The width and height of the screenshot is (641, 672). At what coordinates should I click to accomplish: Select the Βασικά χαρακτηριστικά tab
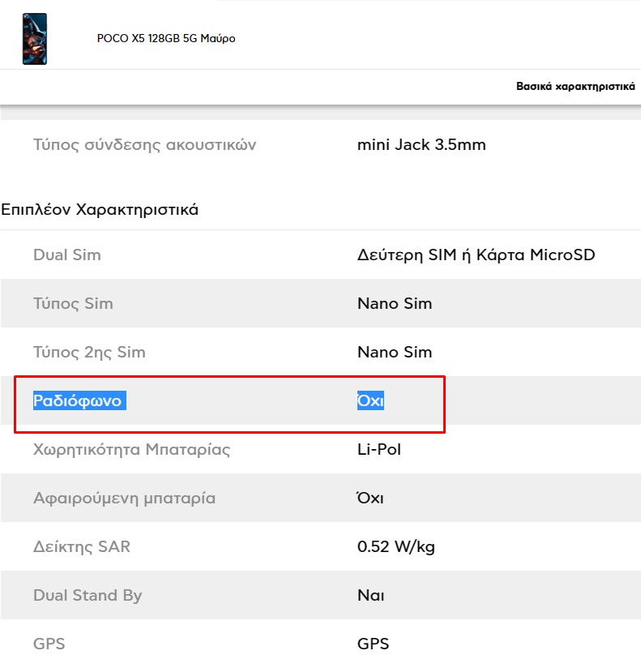click(575, 86)
